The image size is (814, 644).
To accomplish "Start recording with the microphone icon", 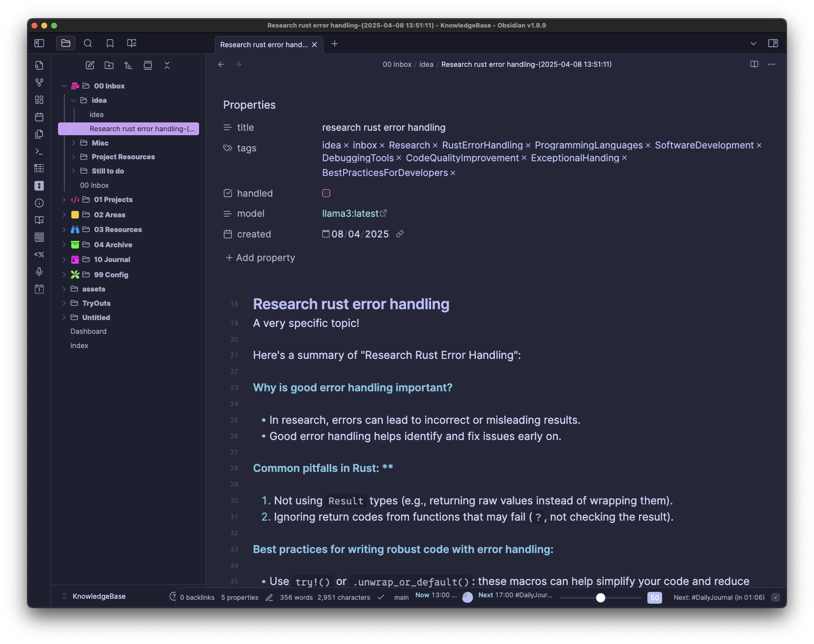I will tap(39, 272).
